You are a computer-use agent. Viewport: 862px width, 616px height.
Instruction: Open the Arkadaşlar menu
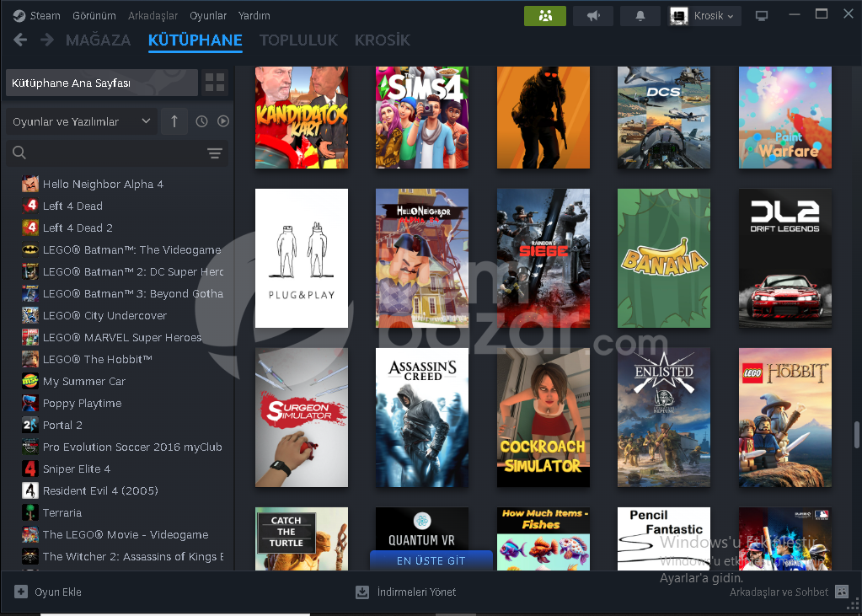click(x=153, y=15)
